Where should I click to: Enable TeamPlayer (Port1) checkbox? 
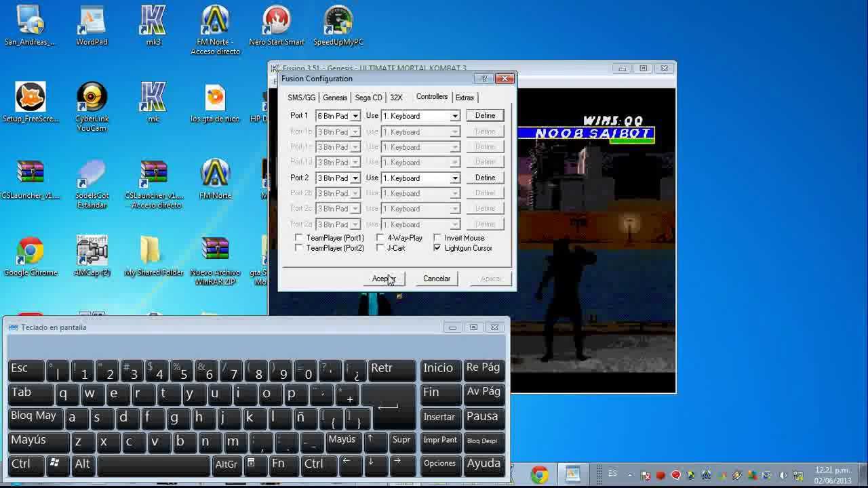(299, 238)
